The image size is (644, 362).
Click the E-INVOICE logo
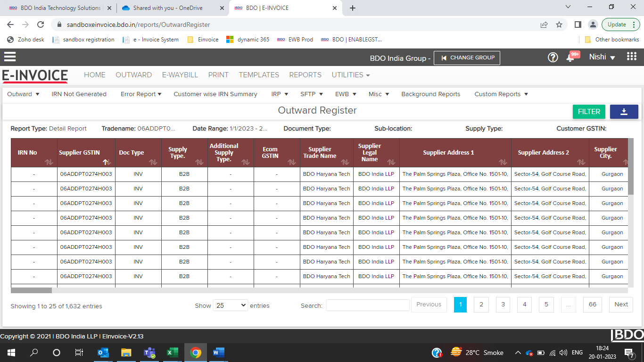tap(36, 75)
